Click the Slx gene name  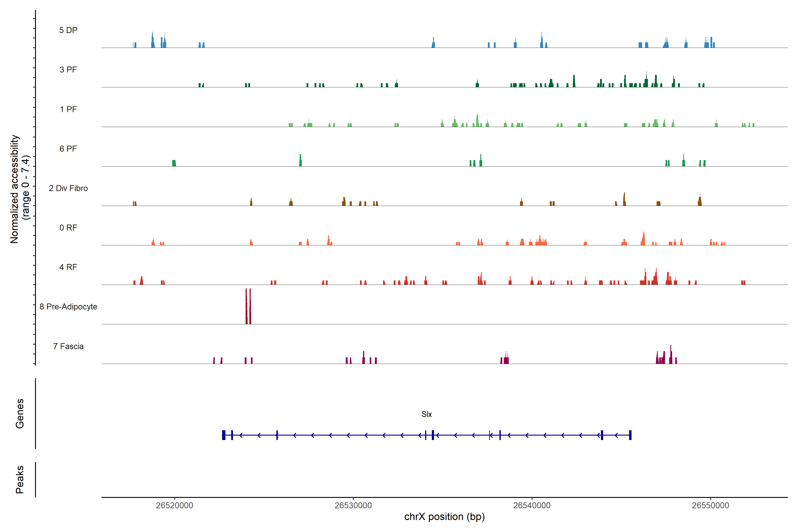pyautogui.click(x=426, y=414)
